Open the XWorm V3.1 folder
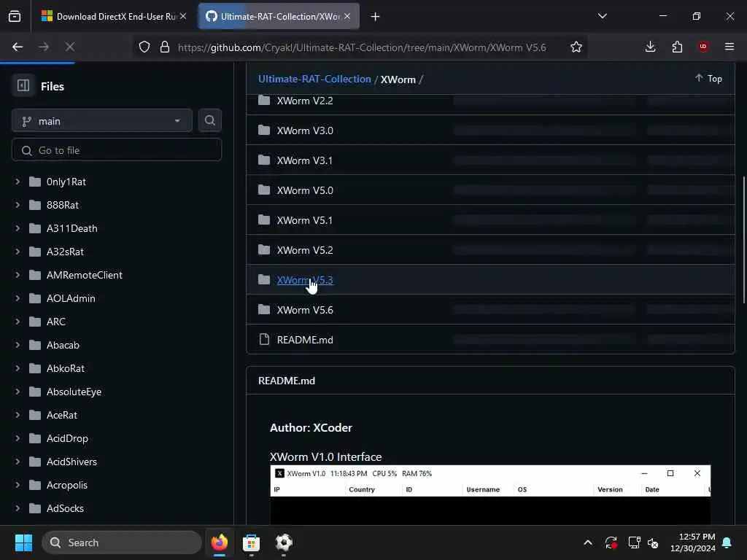 coord(305,160)
